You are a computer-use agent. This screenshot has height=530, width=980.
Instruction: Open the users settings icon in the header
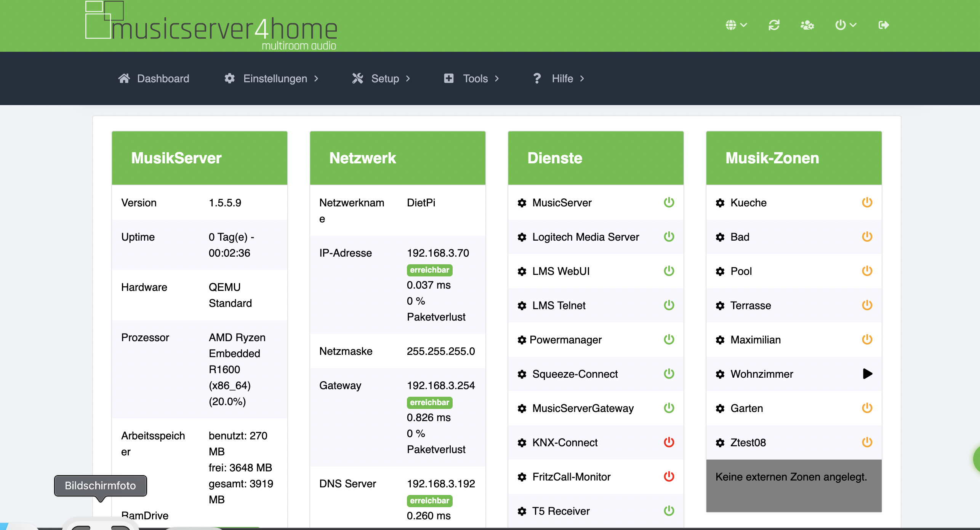tap(807, 25)
